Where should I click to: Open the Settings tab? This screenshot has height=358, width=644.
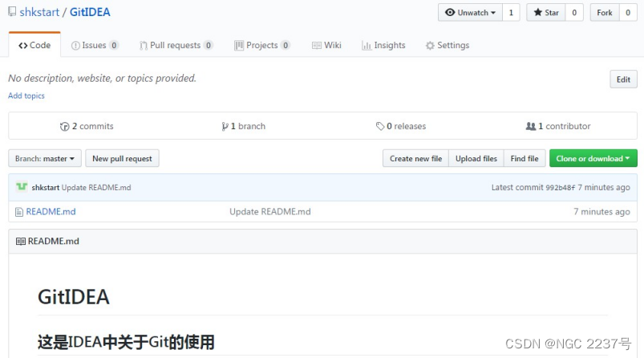(448, 45)
